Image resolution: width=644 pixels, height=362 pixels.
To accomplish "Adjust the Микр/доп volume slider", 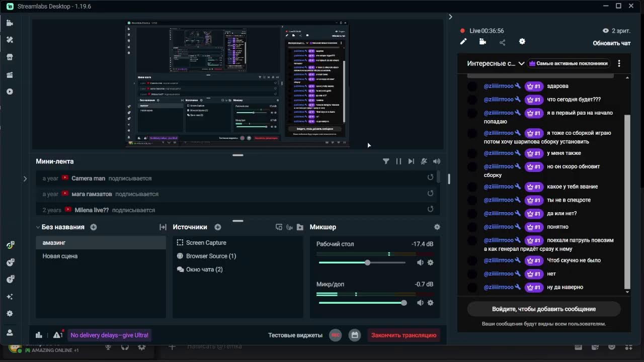I will pyautogui.click(x=362, y=303).
